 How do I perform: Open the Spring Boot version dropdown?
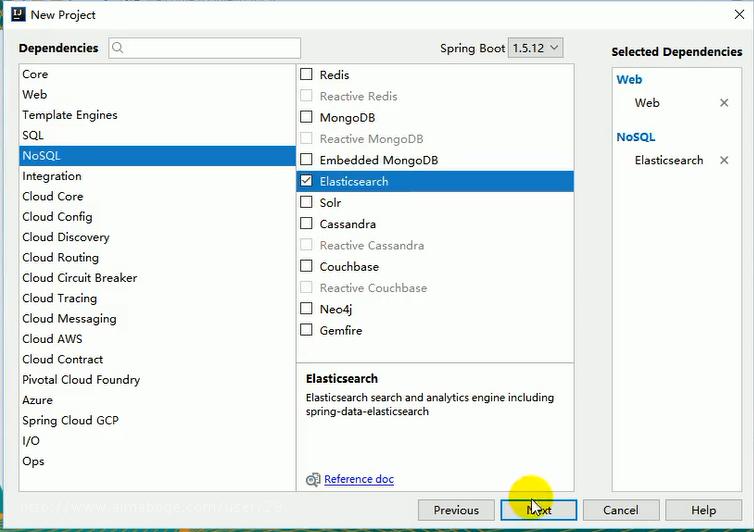coord(535,48)
